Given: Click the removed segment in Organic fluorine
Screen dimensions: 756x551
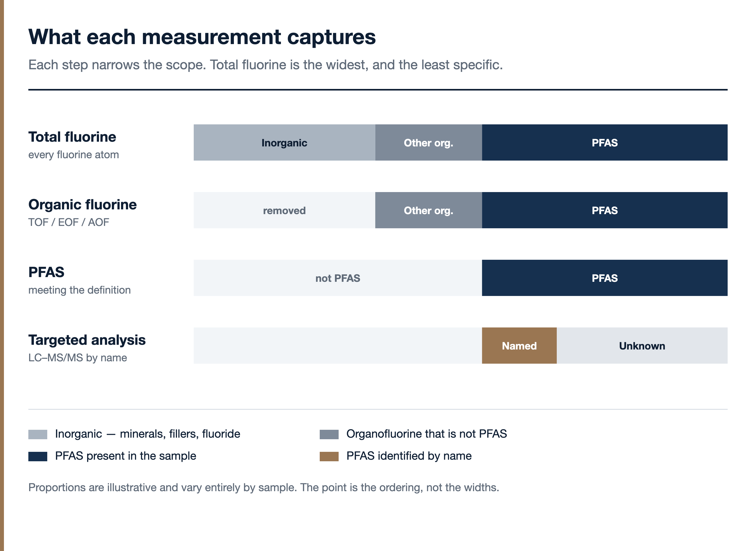Looking at the screenshot, I should 284,210.
